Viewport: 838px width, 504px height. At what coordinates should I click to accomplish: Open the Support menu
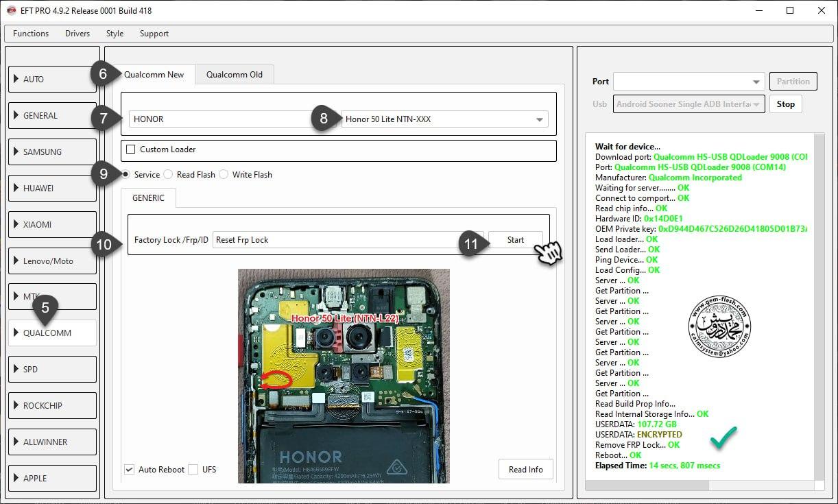pyautogui.click(x=154, y=33)
